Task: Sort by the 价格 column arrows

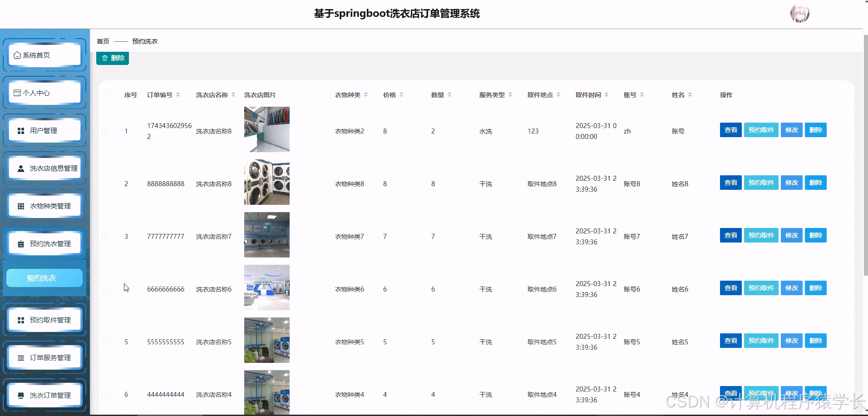Action: click(x=401, y=95)
